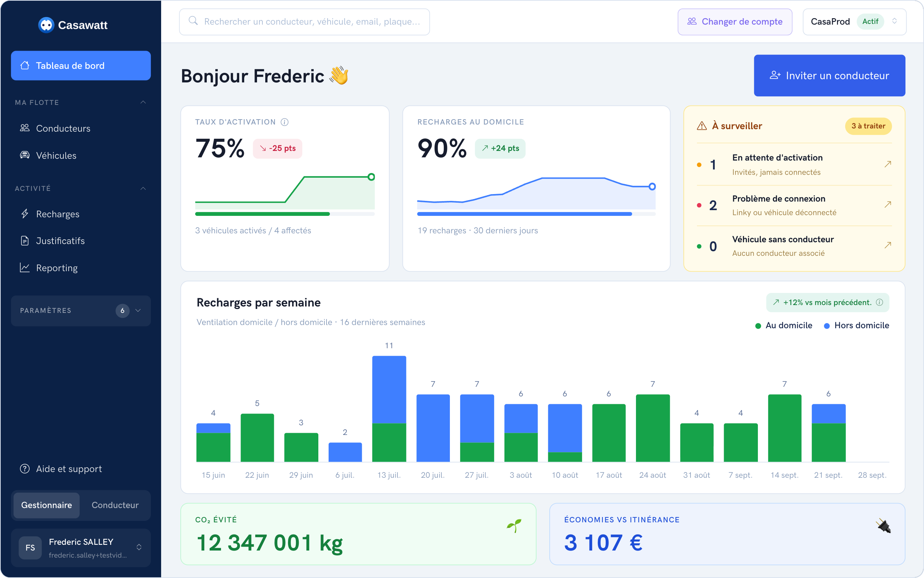Open the CasaProd account dropdown

pos(854,22)
